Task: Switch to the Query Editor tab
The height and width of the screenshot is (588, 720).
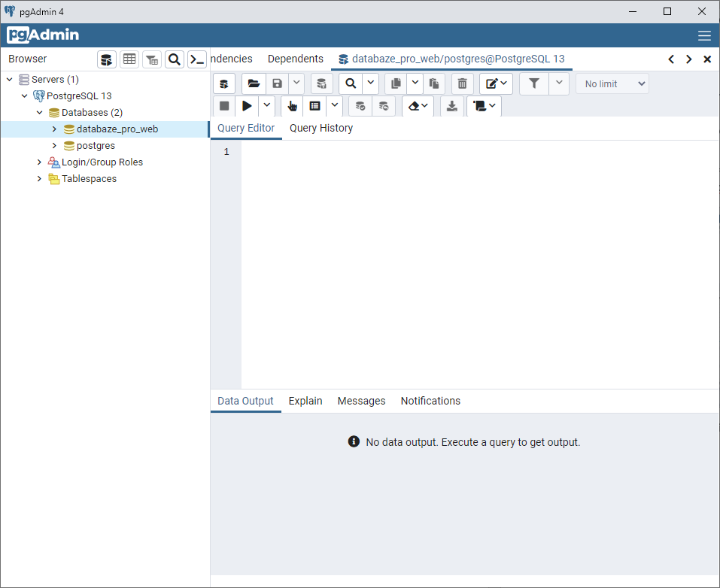Action: (246, 128)
